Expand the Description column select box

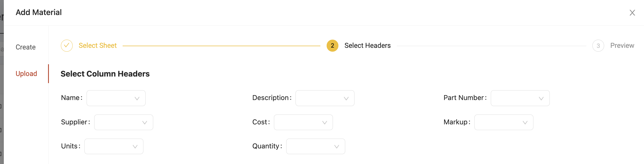click(325, 98)
